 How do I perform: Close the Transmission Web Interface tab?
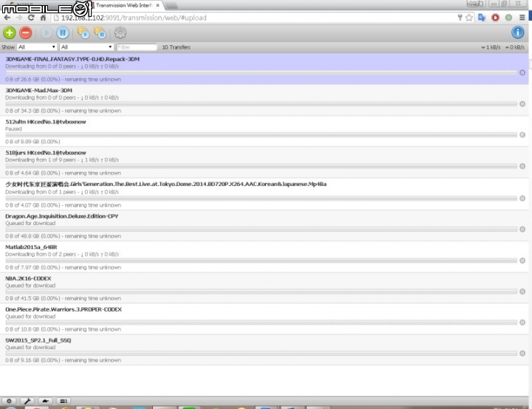(157, 5)
